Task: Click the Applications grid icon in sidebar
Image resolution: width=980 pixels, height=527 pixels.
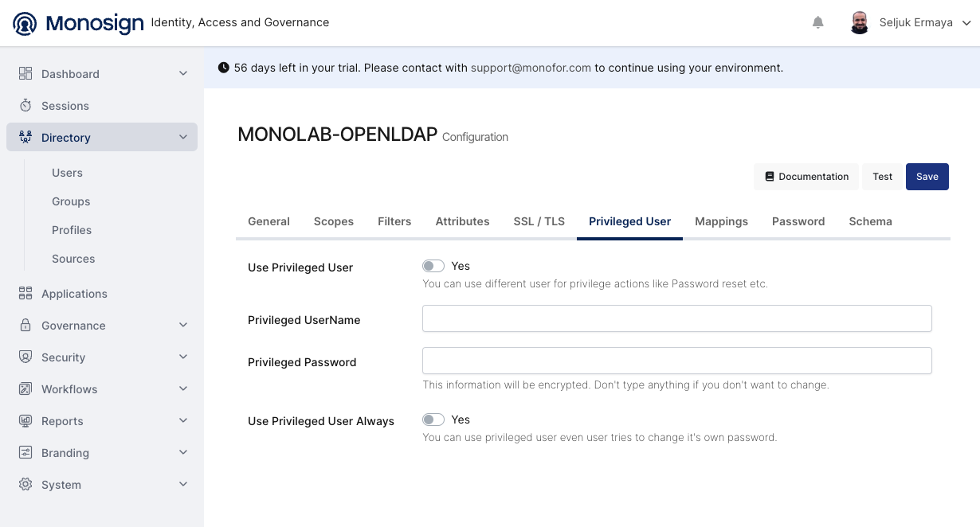Action: [x=25, y=294]
